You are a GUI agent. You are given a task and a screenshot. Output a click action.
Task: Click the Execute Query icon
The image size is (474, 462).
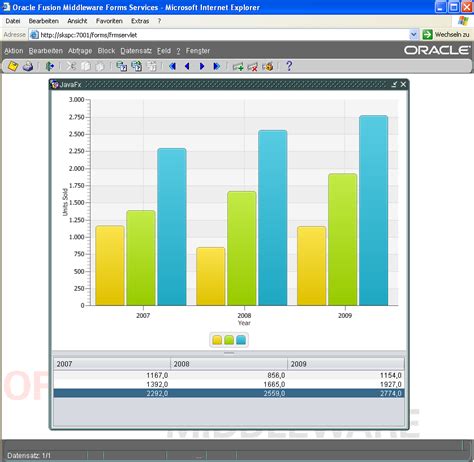click(137, 66)
